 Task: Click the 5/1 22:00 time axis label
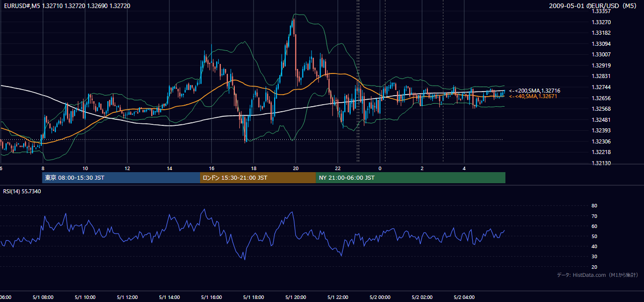[x=338, y=297]
